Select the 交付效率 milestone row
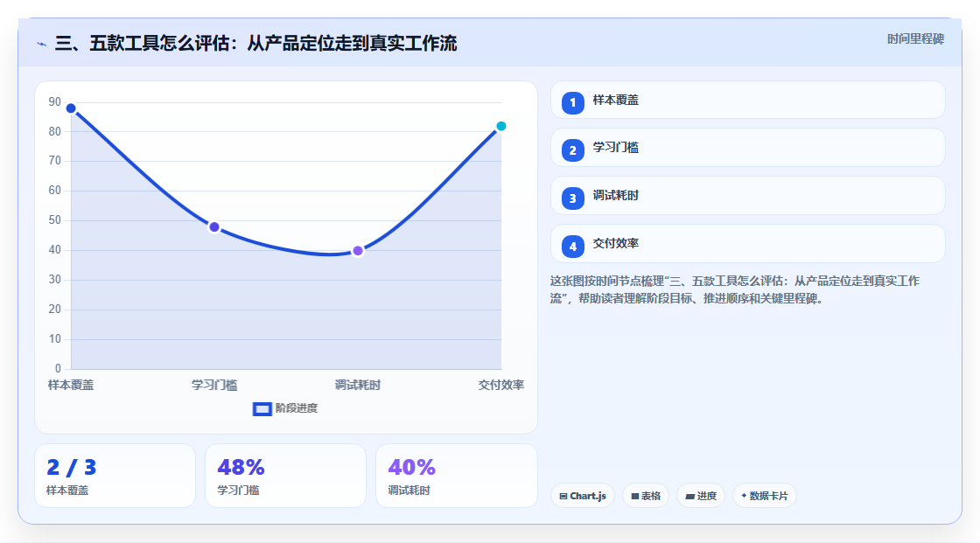This screenshot has height=543, width=980. 747,244
